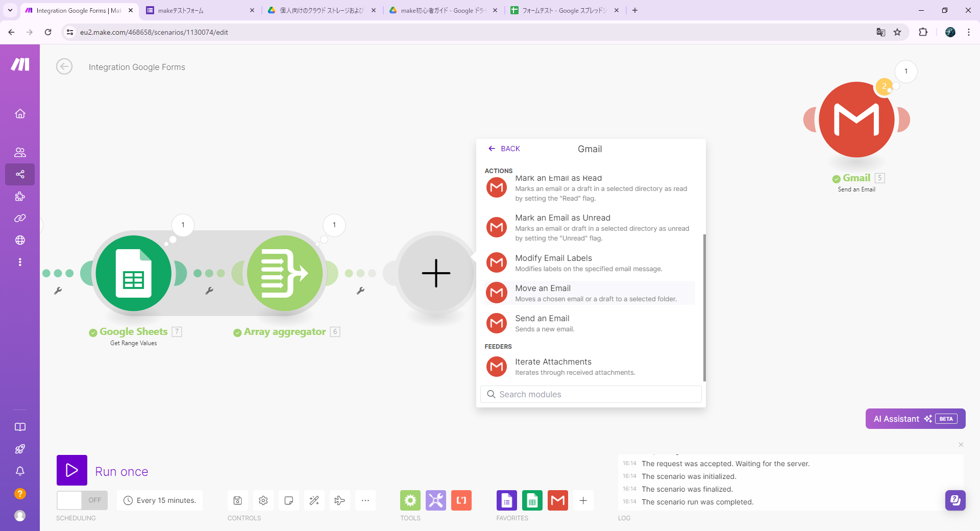Click the Search modules field
This screenshot has width=980, height=531.
591,394
